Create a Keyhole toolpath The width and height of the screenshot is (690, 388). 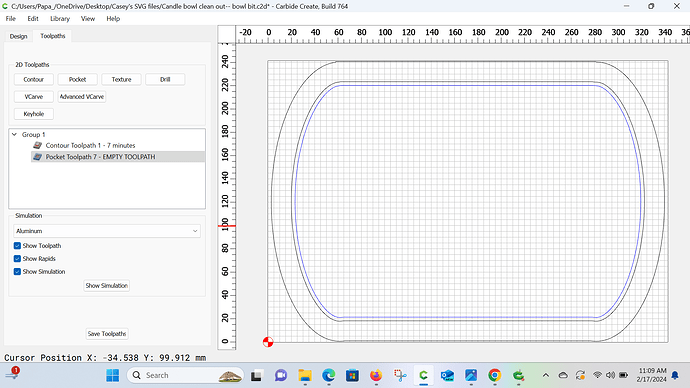click(34, 113)
